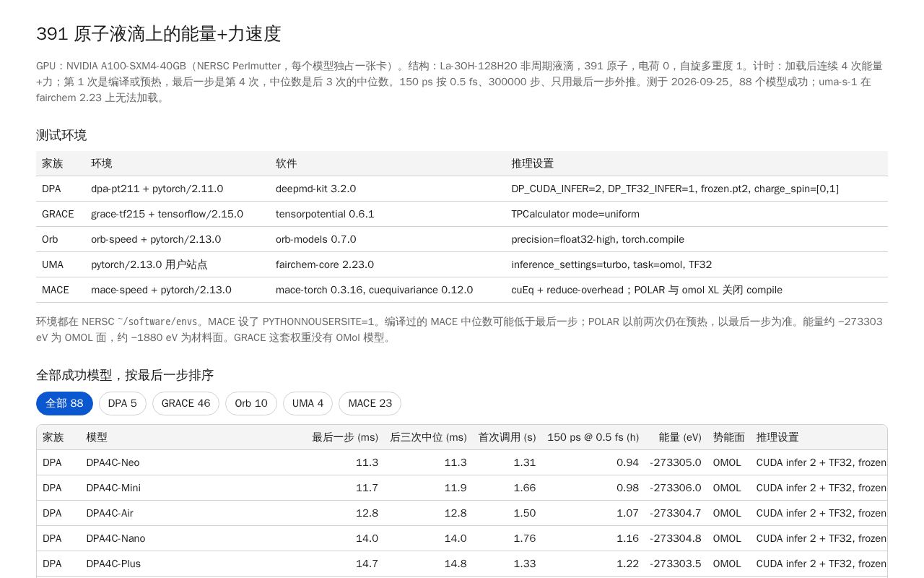Image resolution: width=924 pixels, height=578 pixels.
Task: Click fairchem-core 2.23.0 cell
Action: pos(325,264)
